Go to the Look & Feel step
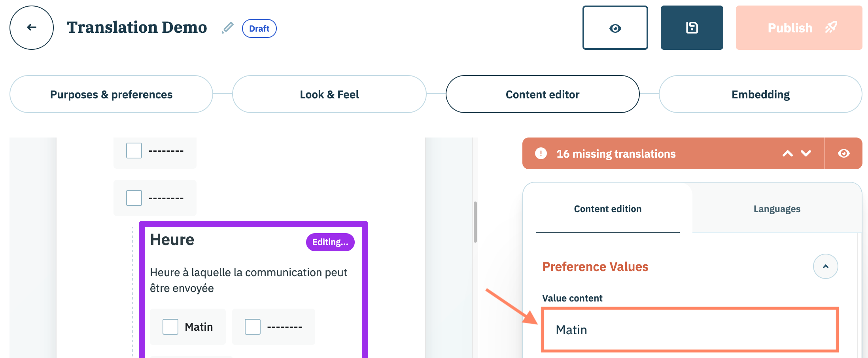This screenshot has height=358, width=868. (x=329, y=94)
